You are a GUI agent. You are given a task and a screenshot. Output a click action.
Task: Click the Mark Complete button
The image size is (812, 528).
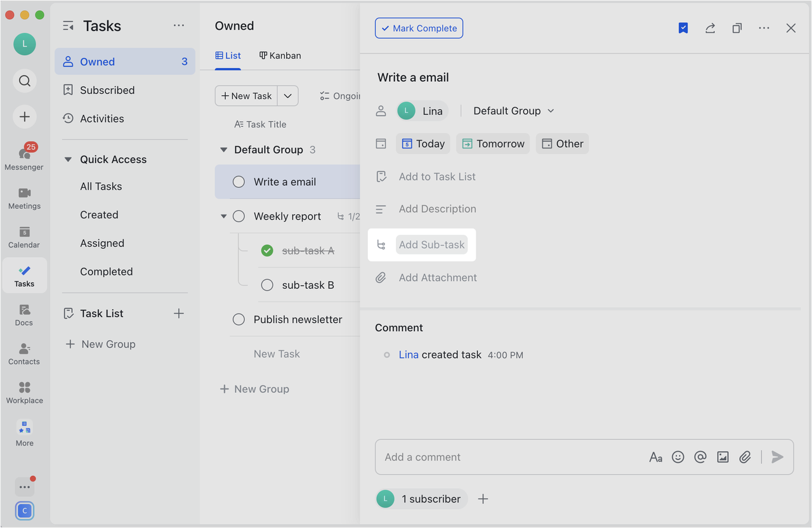tap(419, 28)
